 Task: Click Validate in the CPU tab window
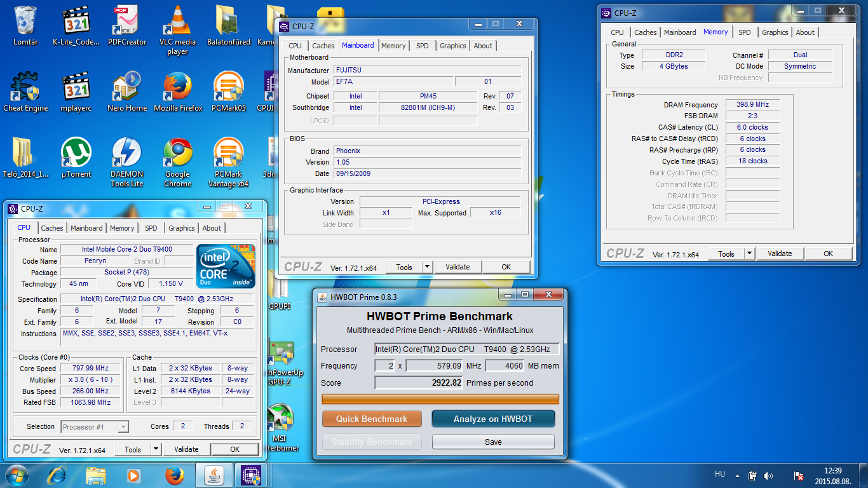(x=186, y=449)
